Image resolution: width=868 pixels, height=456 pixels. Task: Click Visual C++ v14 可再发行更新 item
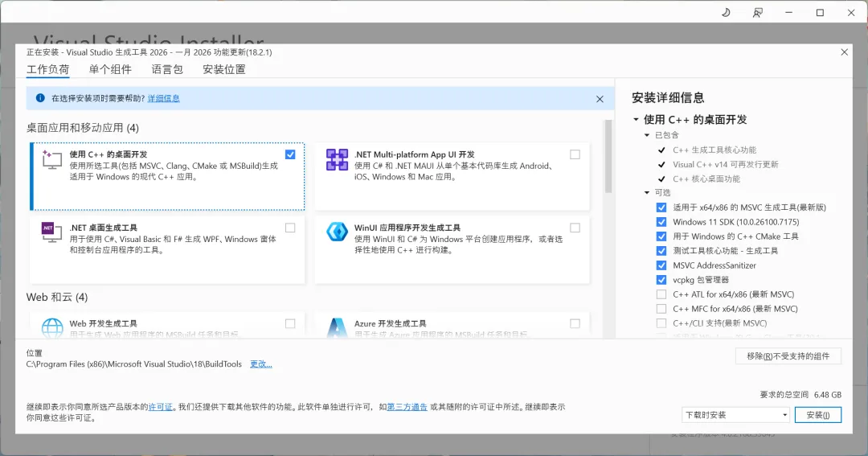(x=725, y=164)
